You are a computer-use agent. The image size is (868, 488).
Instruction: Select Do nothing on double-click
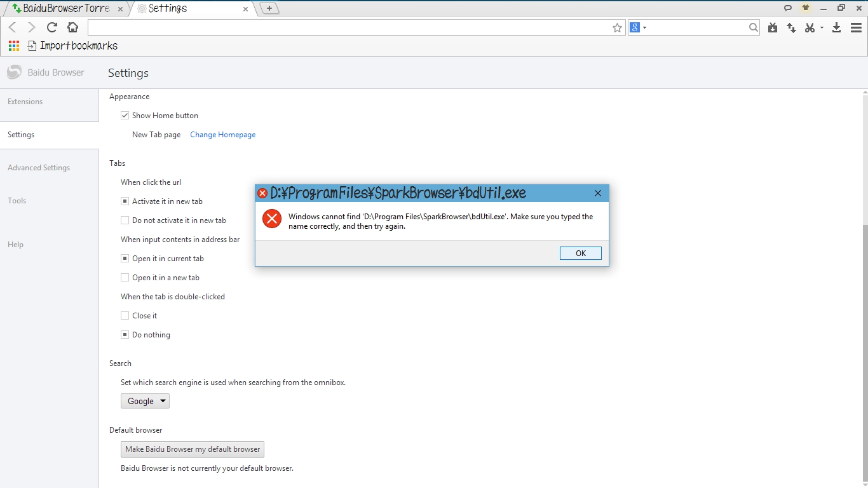point(125,335)
